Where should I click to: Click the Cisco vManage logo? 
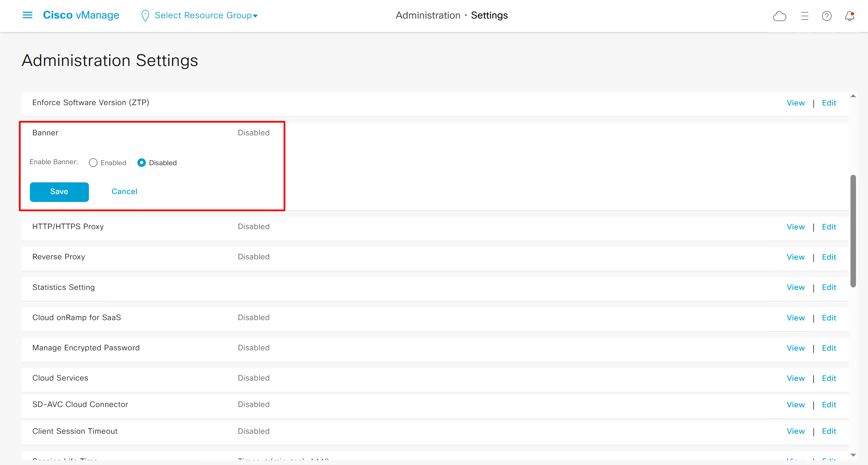[x=81, y=15]
